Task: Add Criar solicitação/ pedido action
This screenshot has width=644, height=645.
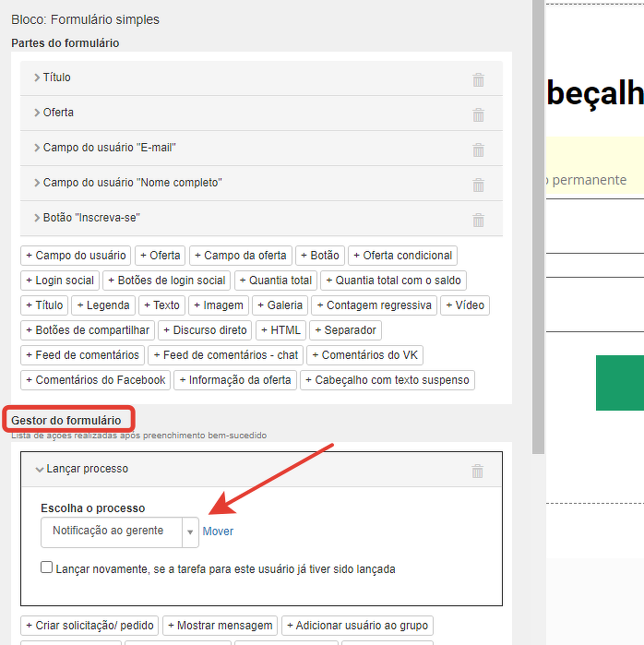Action: (89, 626)
